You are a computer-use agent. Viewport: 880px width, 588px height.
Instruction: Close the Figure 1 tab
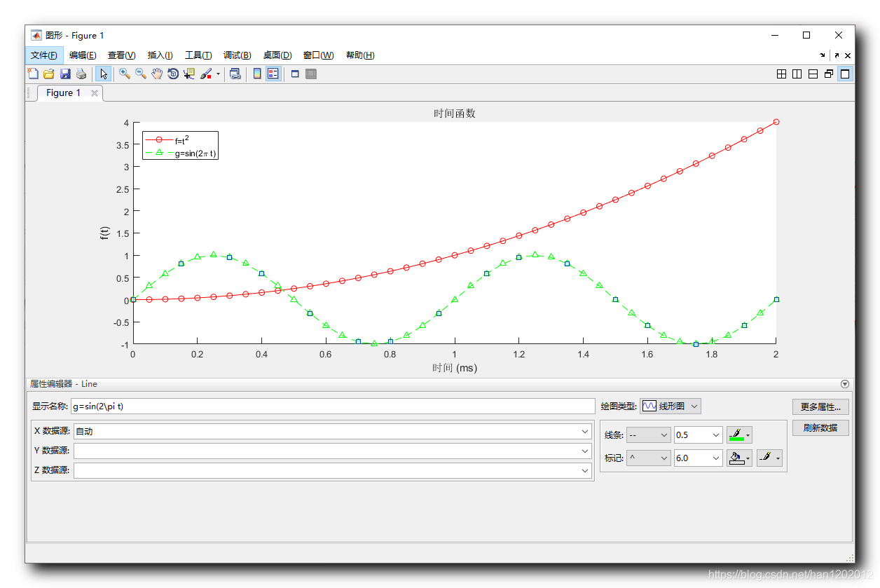[95, 93]
